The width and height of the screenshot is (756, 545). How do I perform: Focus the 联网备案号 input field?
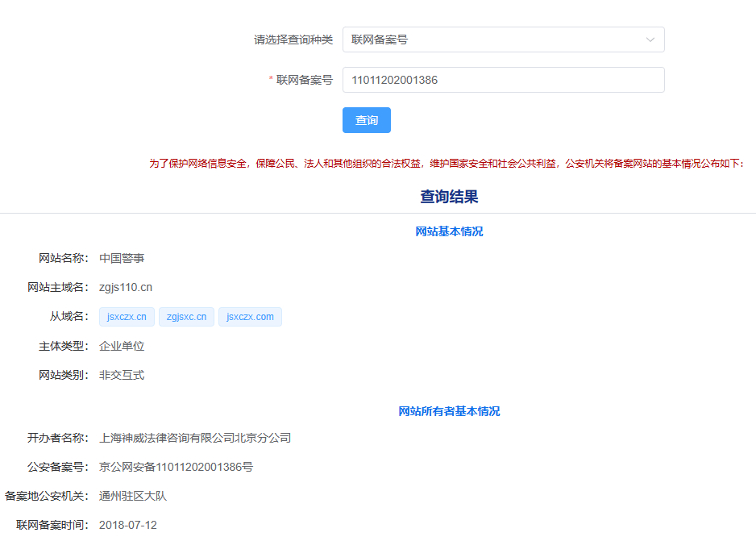point(503,80)
